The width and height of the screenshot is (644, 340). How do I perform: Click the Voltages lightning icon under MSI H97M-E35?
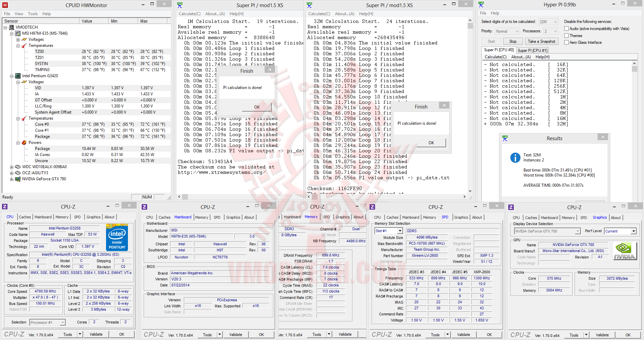(x=24, y=39)
